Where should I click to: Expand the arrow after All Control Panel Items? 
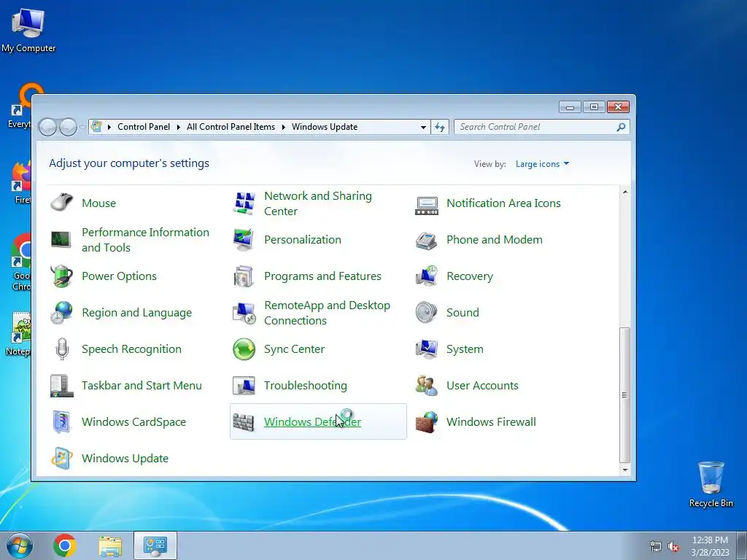point(284,127)
